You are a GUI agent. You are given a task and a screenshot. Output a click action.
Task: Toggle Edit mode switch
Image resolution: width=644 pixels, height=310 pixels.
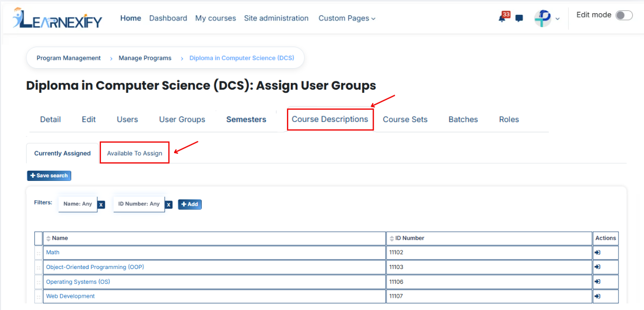624,15
